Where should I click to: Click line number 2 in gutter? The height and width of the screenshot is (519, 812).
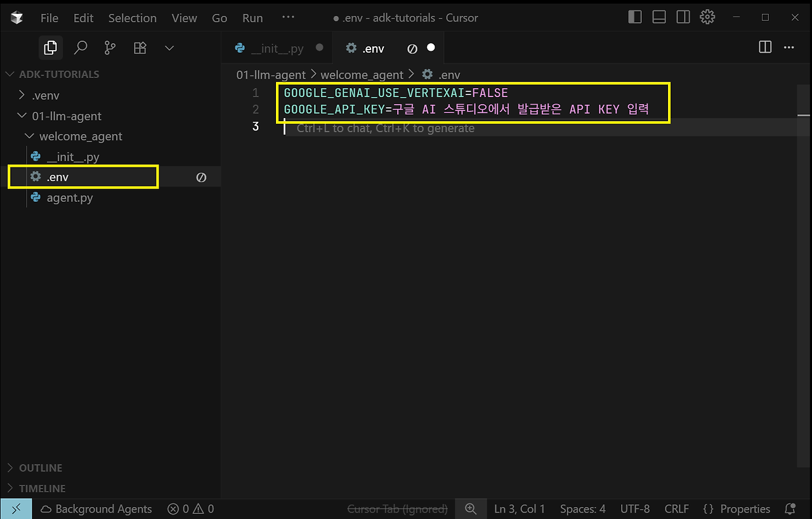point(256,109)
